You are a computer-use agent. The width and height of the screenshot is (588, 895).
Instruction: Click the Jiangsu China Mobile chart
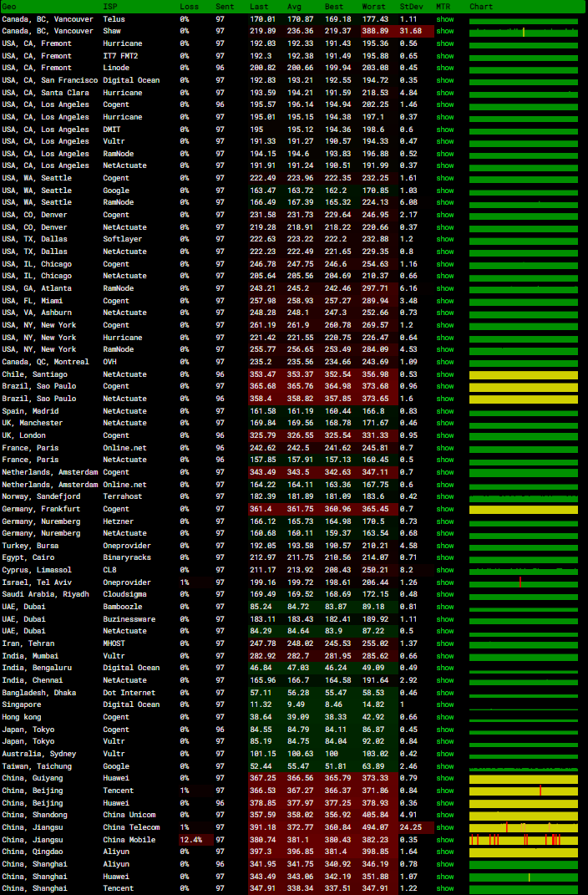(524, 840)
